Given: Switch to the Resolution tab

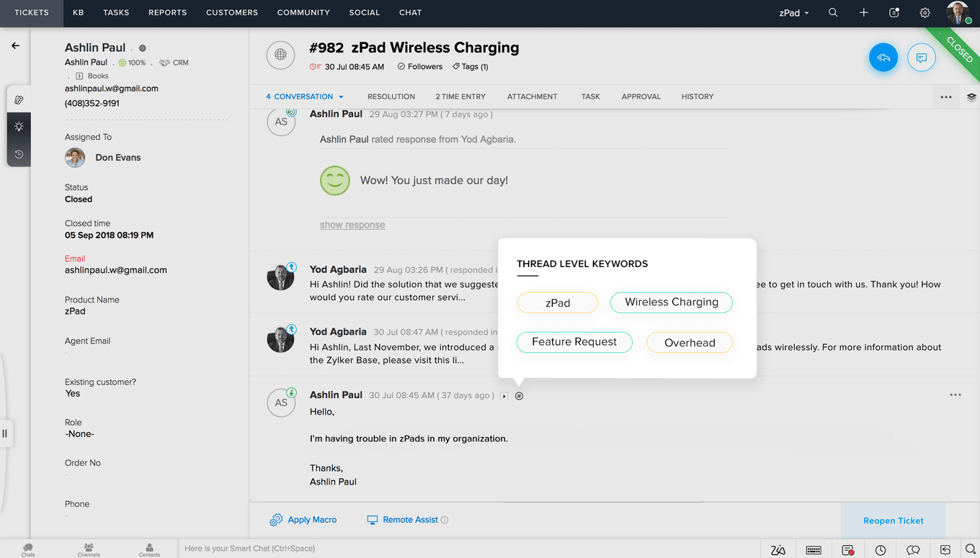Looking at the screenshot, I should pyautogui.click(x=391, y=96).
